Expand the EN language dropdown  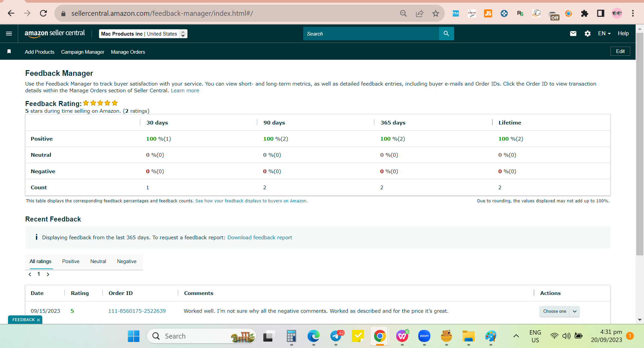click(604, 34)
